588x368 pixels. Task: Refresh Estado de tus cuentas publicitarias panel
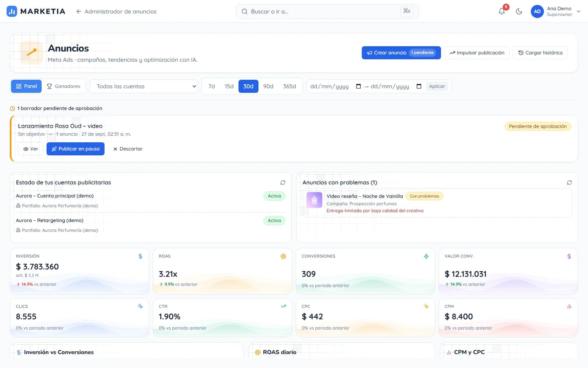[283, 182]
